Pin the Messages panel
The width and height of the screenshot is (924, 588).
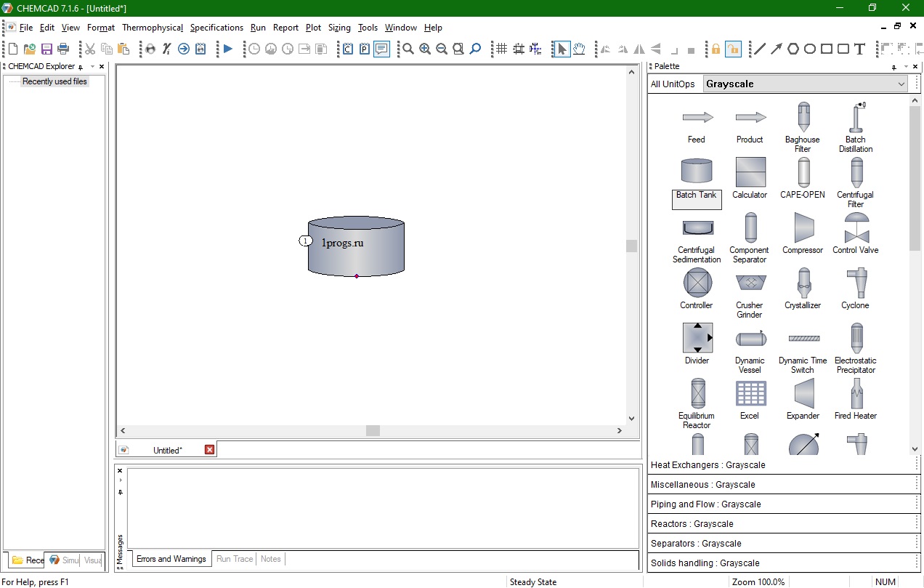click(121, 492)
